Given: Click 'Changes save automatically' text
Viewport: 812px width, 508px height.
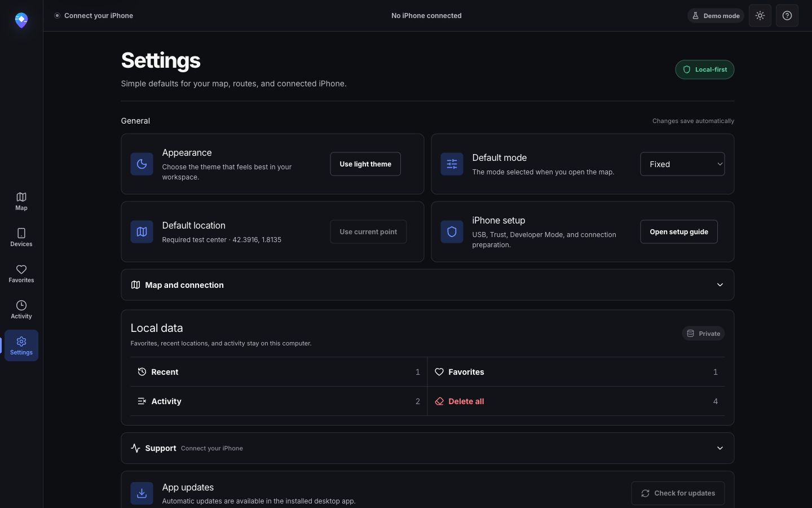Looking at the screenshot, I should (x=693, y=121).
